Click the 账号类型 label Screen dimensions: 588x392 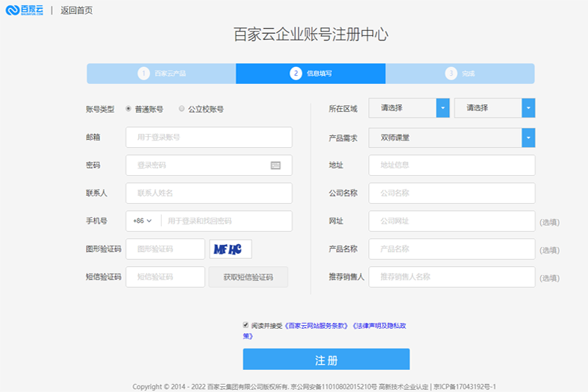pos(100,109)
